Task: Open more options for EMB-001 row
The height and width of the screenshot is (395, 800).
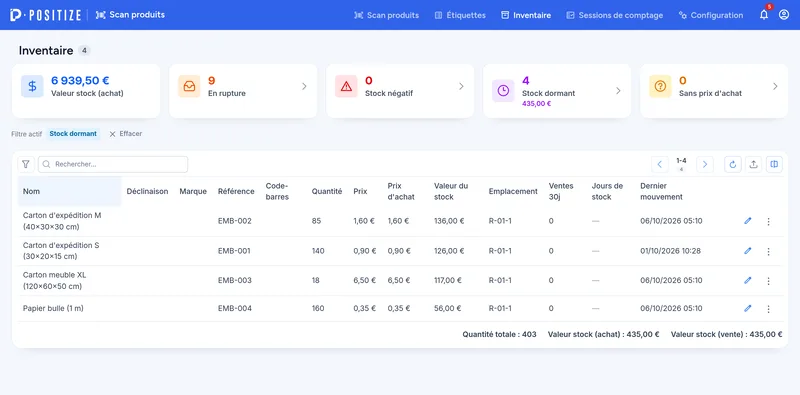Action: 768,252
